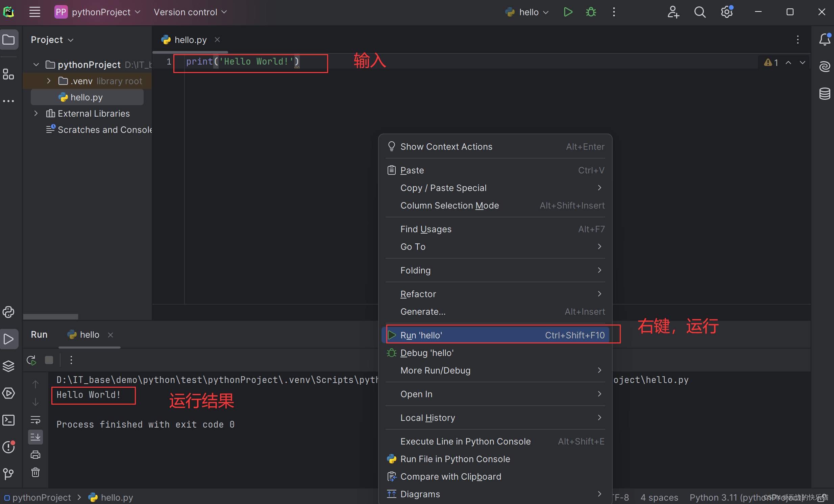
Task: Click 4 spaces indent setting in status bar
Action: (x=659, y=497)
